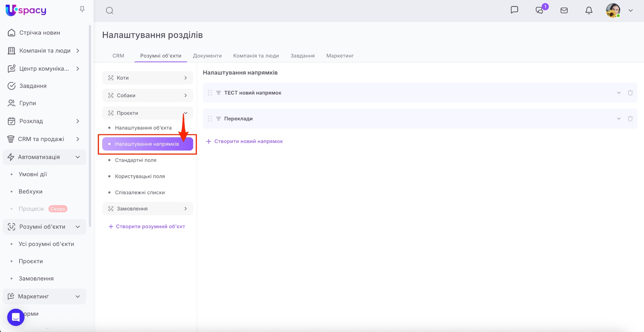
Task: Expand the ТЕСТ новий напрямок row
Action: 619,93
